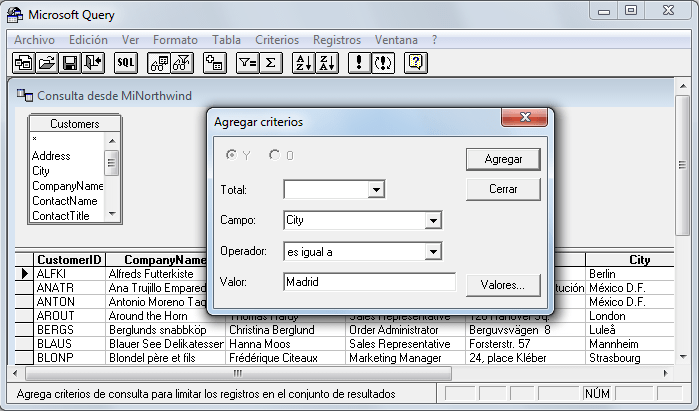
Task: Click the BERGS cell
Action: 69,329
